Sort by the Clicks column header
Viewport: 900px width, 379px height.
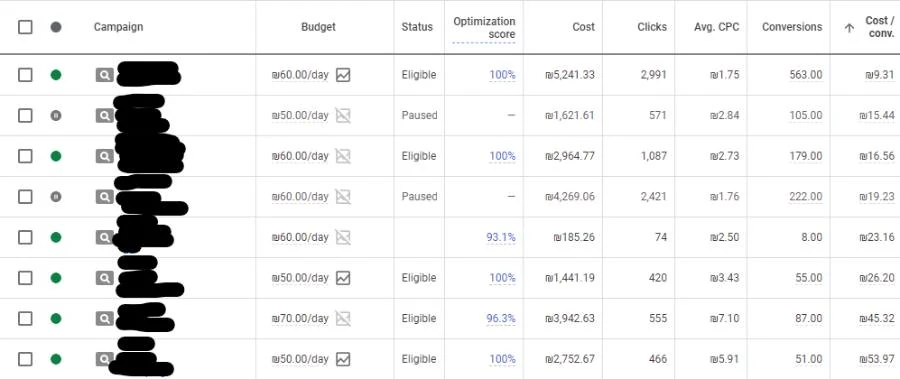tap(652, 27)
